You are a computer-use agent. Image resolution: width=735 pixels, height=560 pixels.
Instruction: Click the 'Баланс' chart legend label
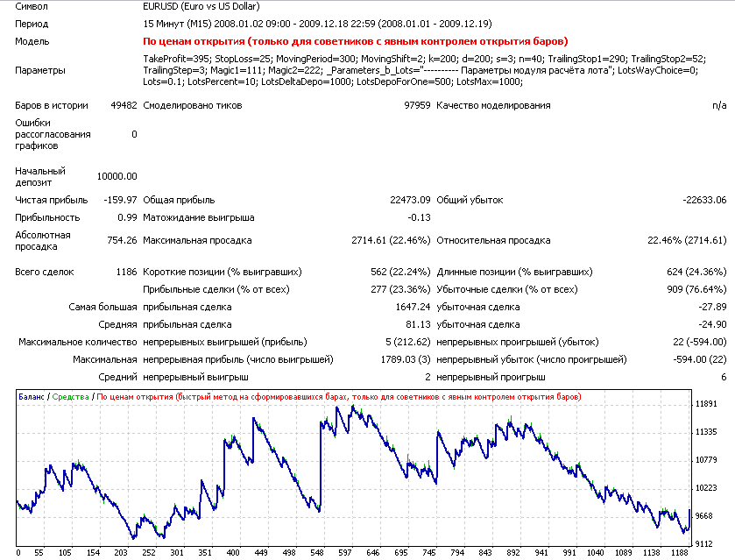point(32,397)
